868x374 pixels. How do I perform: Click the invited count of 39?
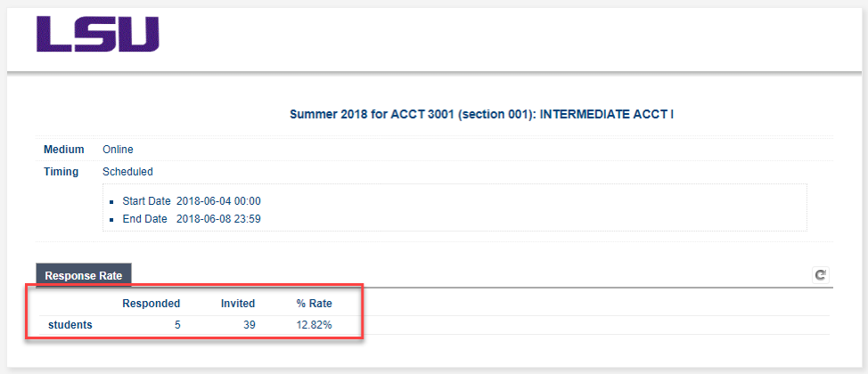pyautogui.click(x=250, y=325)
